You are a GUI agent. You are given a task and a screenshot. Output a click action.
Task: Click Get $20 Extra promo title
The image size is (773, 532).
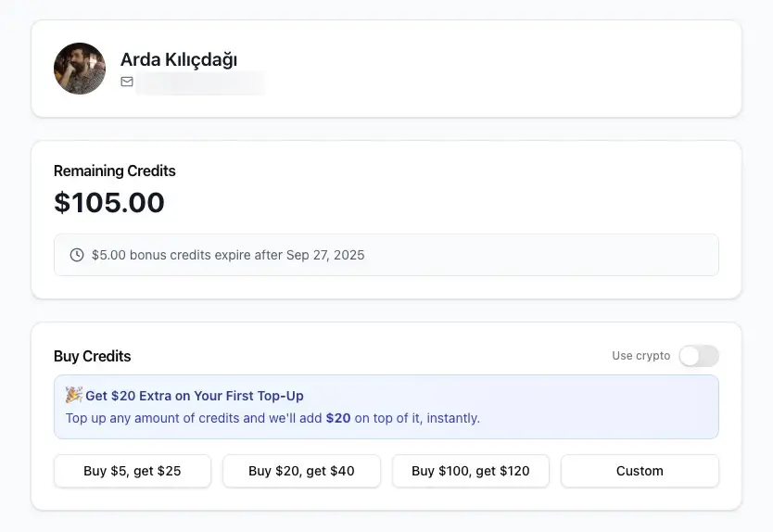195,396
